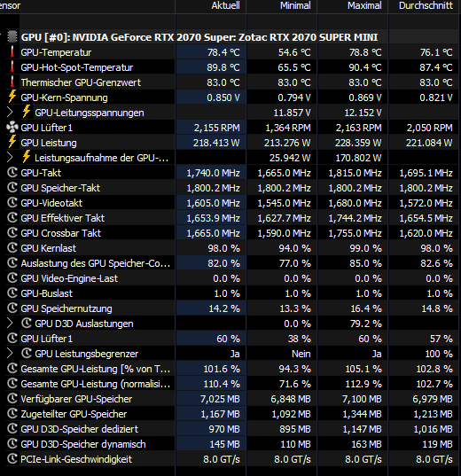Click the fan icon beside GPU Lüfter1 RPM row
This screenshot has width=461, height=476.
[12, 128]
